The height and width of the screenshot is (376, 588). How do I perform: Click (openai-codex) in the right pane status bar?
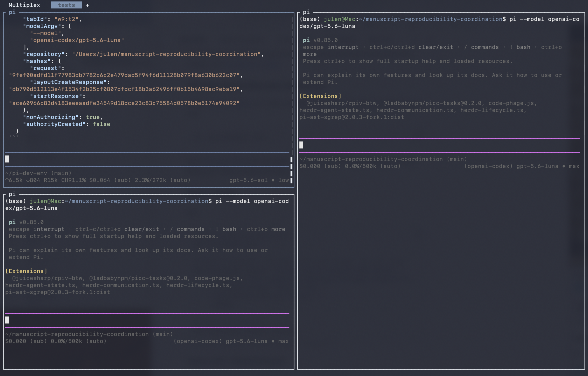488,166
